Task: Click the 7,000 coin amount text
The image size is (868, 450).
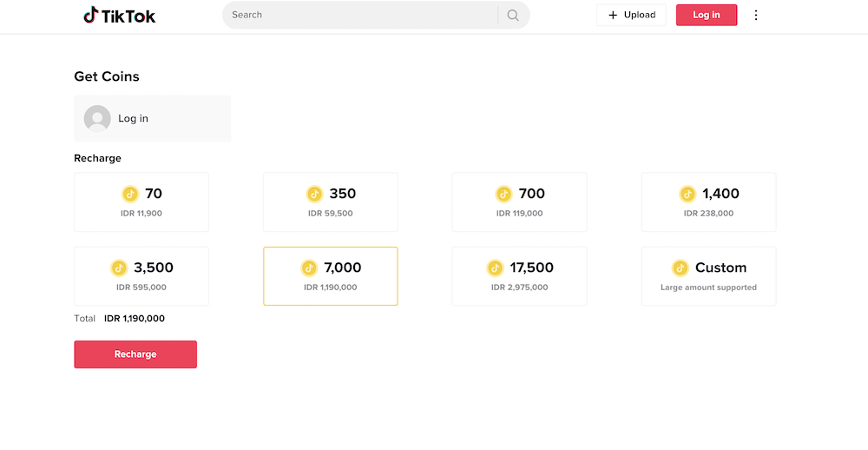Action: [x=343, y=268]
